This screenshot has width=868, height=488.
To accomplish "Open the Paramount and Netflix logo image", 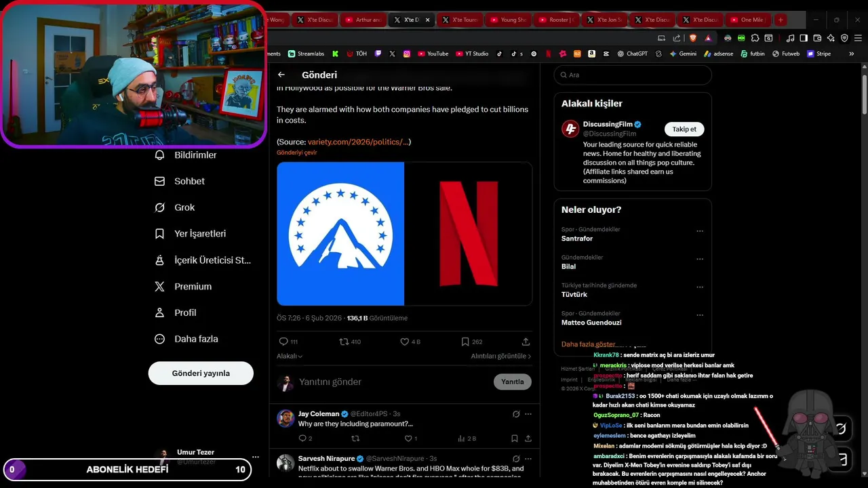I will [404, 234].
